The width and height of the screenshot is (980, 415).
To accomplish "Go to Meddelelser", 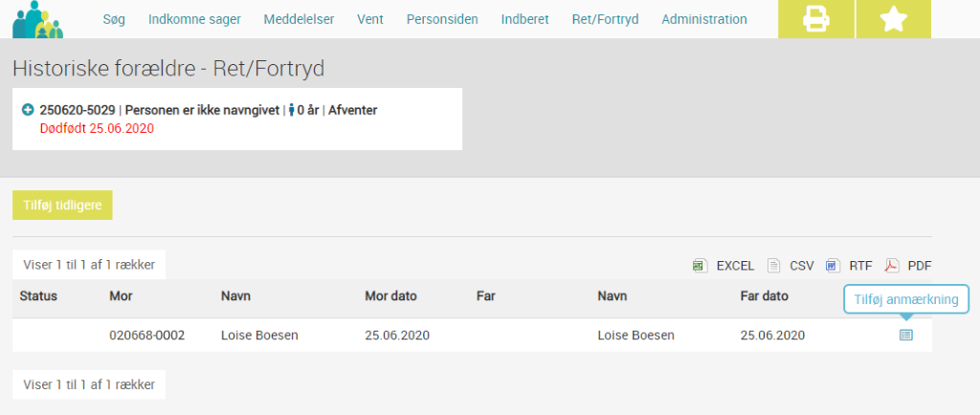I will point(299,19).
